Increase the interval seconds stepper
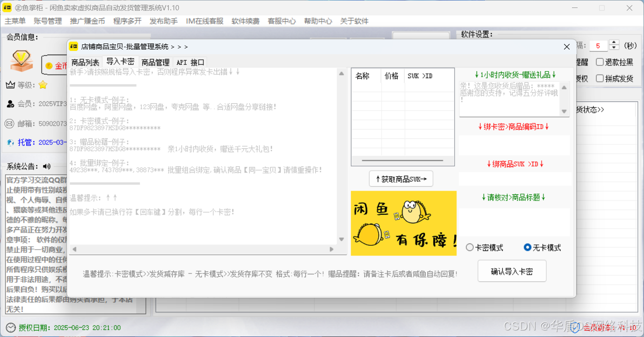 (614, 43)
